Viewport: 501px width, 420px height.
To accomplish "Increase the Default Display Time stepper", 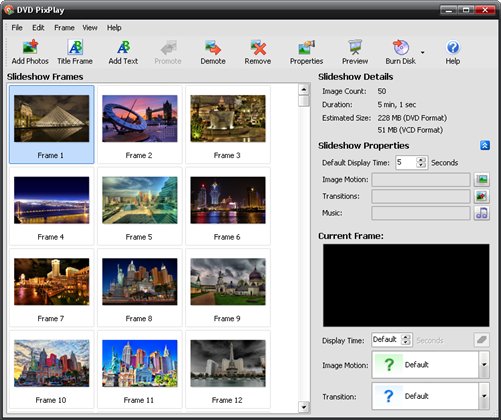I will coord(421,160).
